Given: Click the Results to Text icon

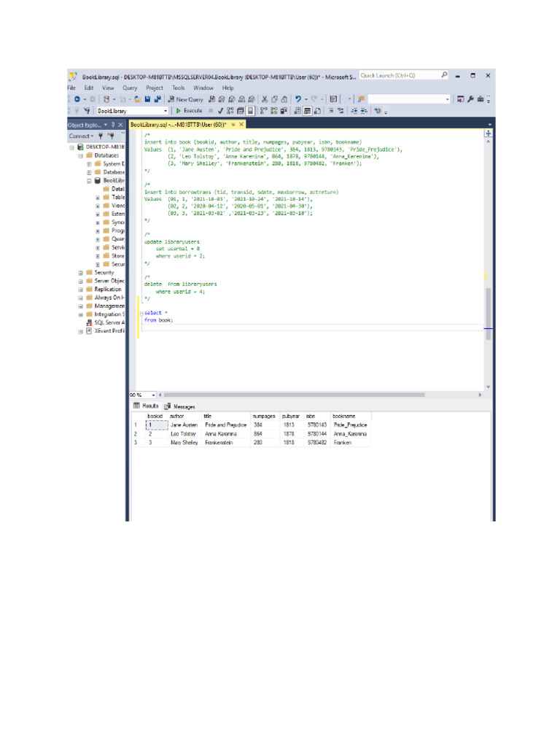Looking at the screenshot, I should click(x=297, y=111).
